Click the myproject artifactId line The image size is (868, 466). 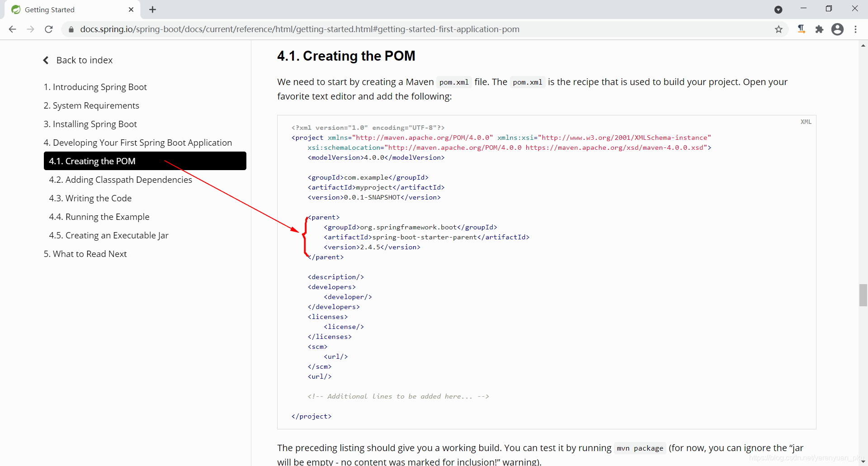[x=376, y=187]
